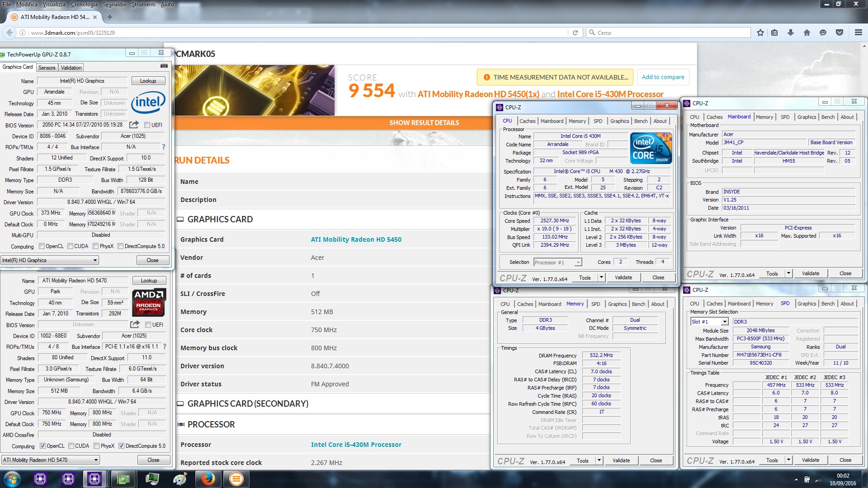The height and width of the screenshot is (488, 868).
Task: Click the Intel logo in GPU-Z
Action: (x=148, y=102)
